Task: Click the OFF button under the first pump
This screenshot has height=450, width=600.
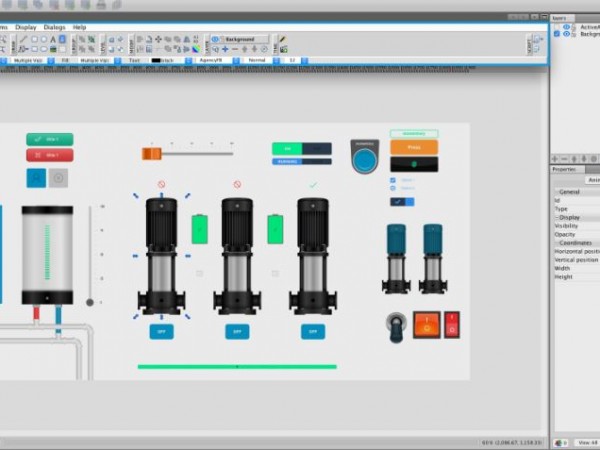Action: 161,331
